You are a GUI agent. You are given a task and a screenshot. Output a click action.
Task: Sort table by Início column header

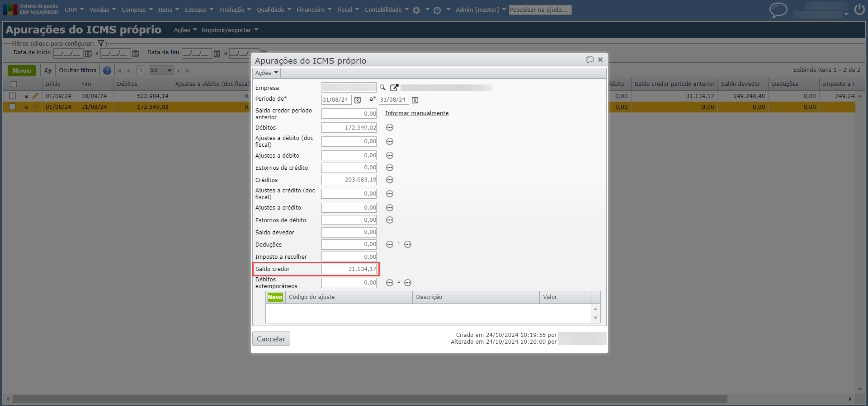pos(60,84)
